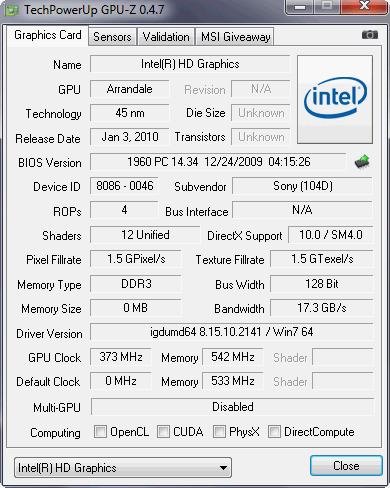Click the Close button

346,466
